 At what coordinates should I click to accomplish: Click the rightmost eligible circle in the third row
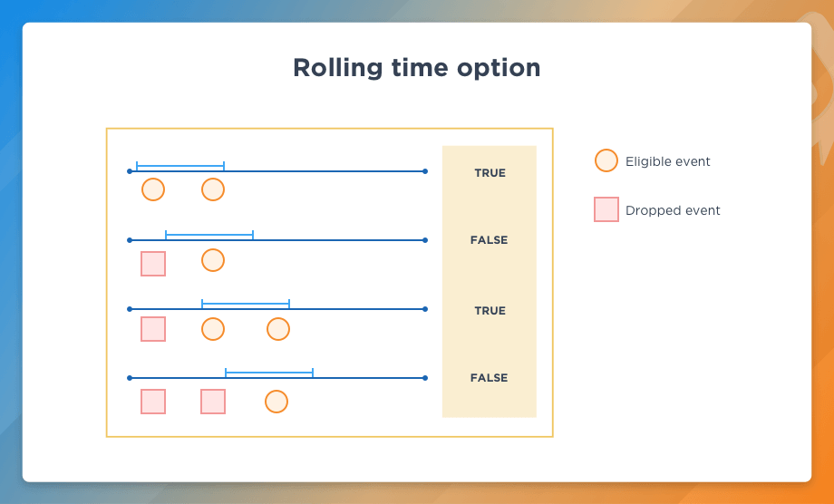(278, 329)
